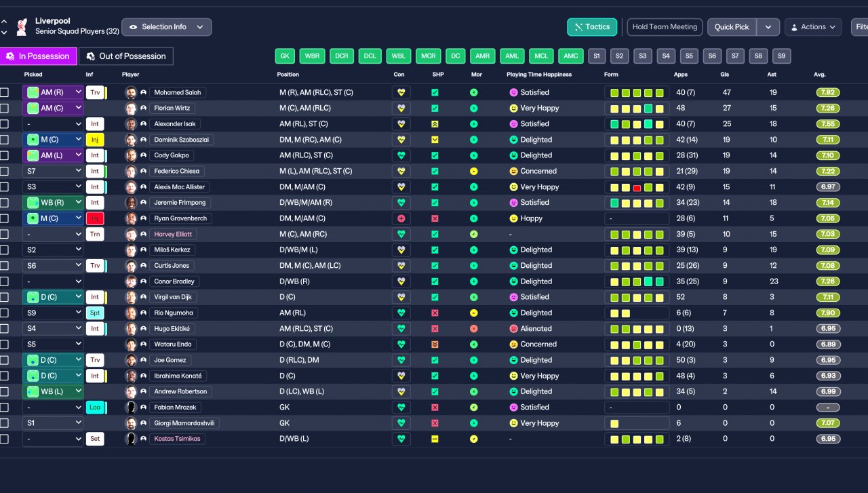Viewport: 868px width, 493px height.
Task: Click Mohamed Salah's 7.82 average rating
Action: point(828,92)
